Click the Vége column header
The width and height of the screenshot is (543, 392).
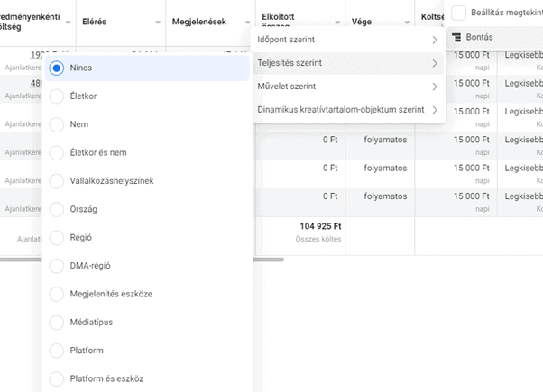point(362,22)
